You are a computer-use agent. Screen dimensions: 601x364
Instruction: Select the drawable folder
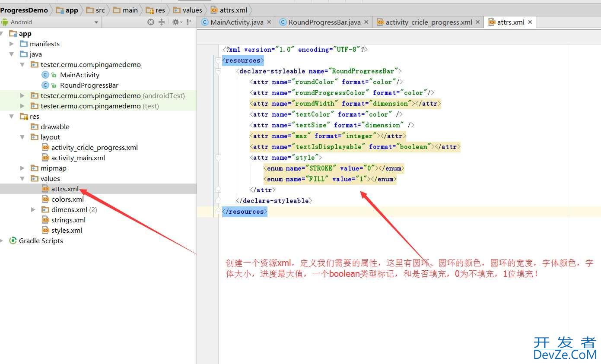pyautogui.click(x=55, y=127)
